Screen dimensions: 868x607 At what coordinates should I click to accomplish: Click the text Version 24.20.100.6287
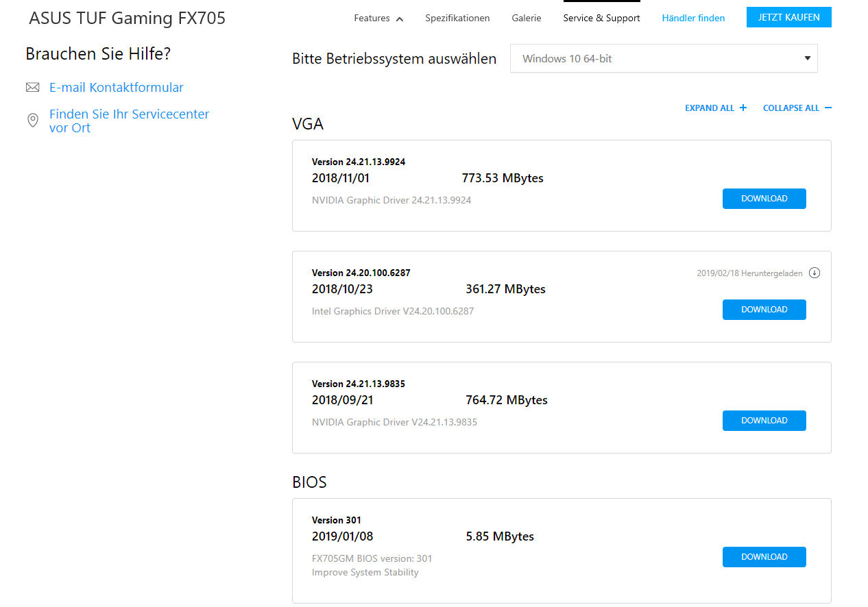pyautogui.click(x=361, y=273)
